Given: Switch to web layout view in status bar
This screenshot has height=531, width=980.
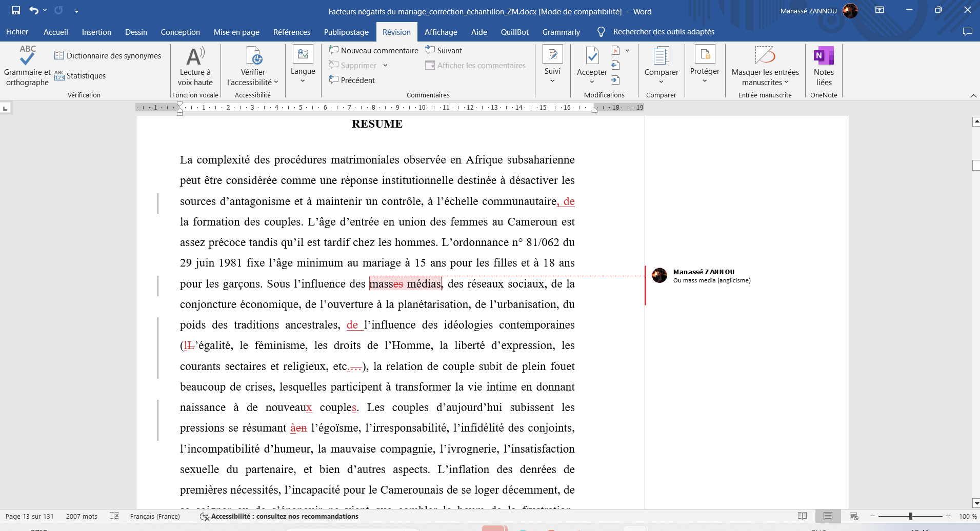Looking at the screenshot, I should (854, 516).
